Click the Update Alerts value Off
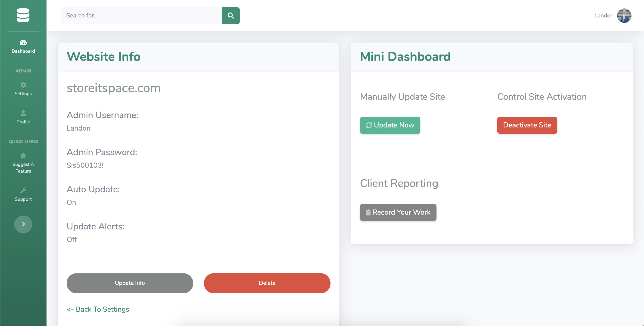 [72, 239]
